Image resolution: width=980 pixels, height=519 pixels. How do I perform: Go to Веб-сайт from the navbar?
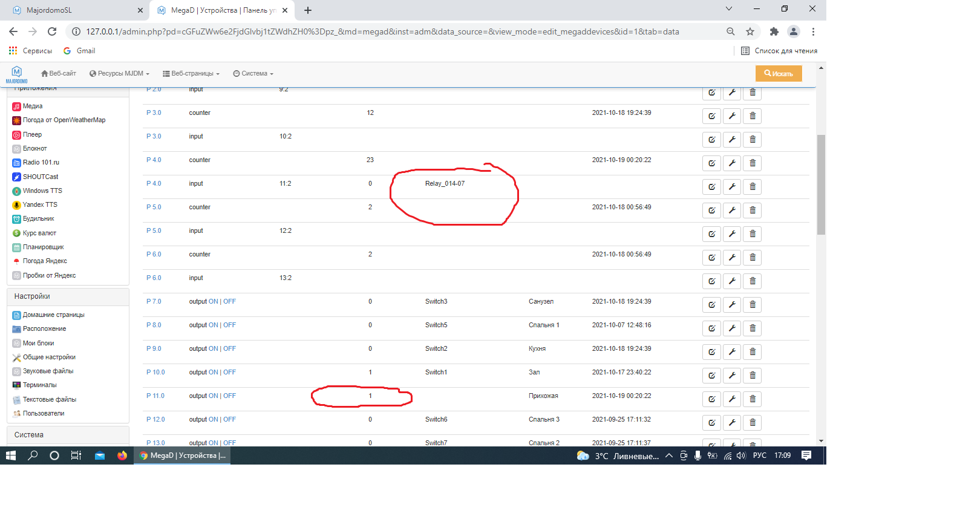(59, 74)
